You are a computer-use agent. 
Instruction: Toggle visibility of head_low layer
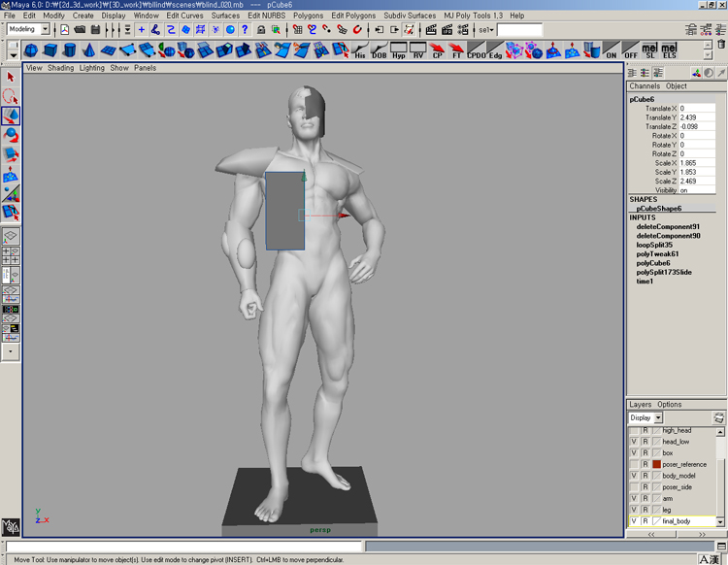pyautogui.click(x=634, y=442)
